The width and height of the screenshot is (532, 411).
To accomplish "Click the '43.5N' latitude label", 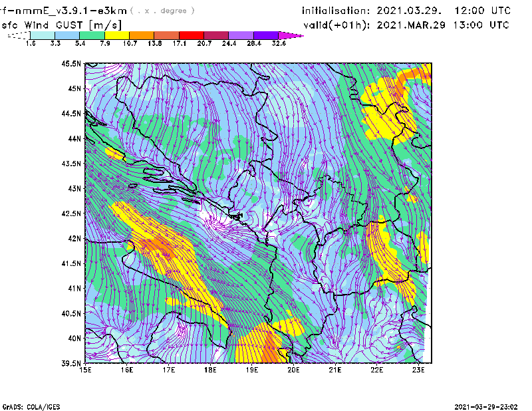I will (x=71, y=164).
